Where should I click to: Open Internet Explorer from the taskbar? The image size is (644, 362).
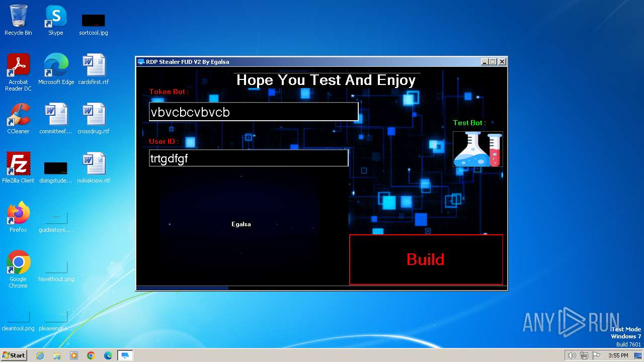point(40,355)
